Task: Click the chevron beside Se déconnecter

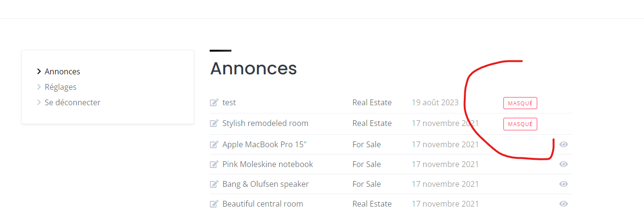Action: tap(39, 102)
